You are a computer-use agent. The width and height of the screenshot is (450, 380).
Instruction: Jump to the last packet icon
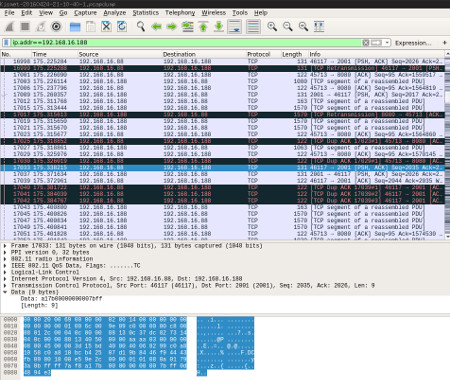219,27
